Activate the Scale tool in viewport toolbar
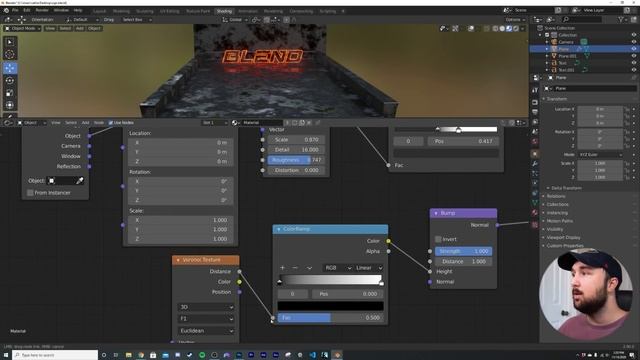Screen dimensions: 640x360 tap(10, 93)
